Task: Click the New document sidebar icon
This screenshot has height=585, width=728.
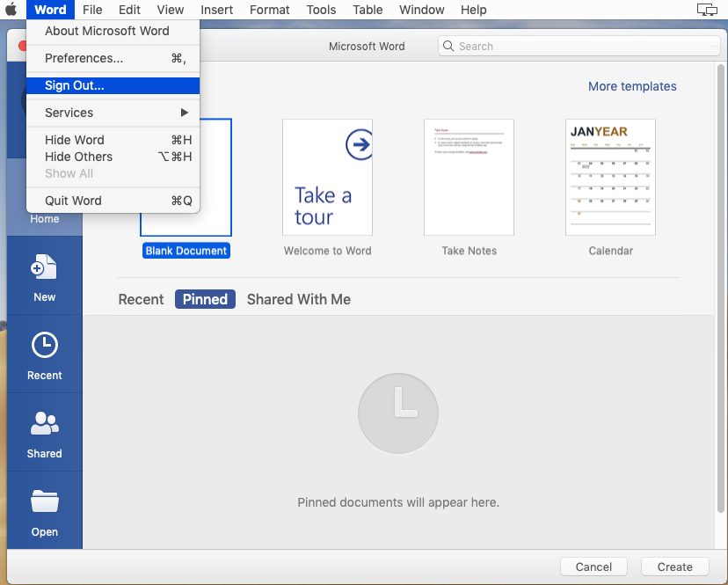Action: point(44,267)
